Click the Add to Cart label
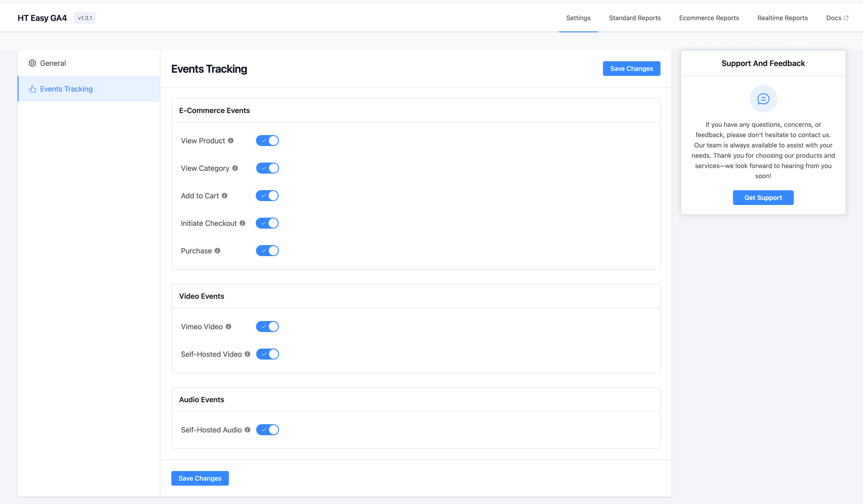 tap(200, 196)
